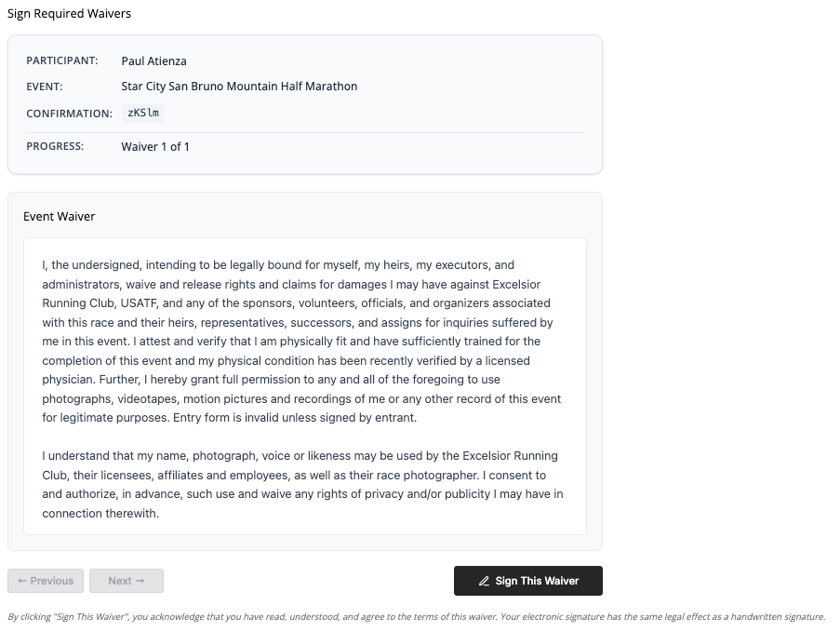840x632 pixels.
Task: Click the second waiver paragraph about likeness
Action: 302,485
